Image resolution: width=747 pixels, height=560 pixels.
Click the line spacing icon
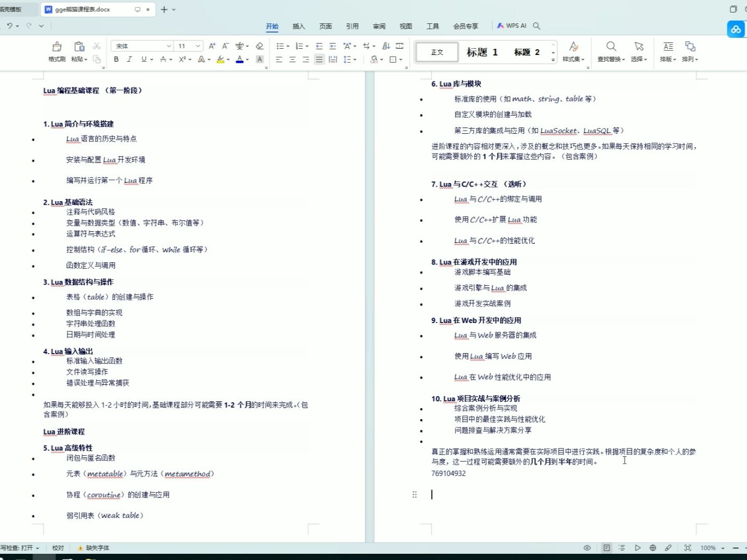(x=348, y=60)
